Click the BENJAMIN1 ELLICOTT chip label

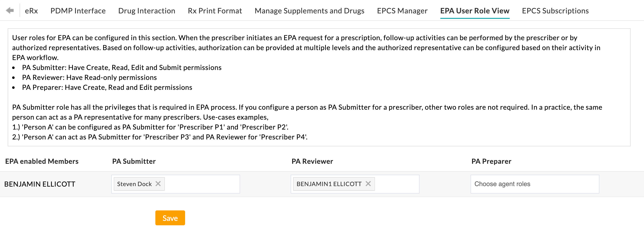click(329, 184)
